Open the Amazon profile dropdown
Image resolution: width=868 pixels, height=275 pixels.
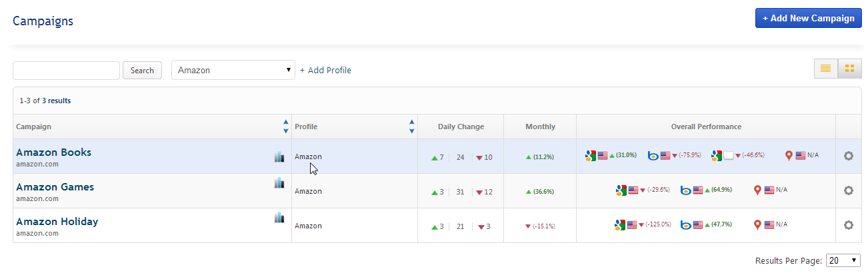pos(233,70)
